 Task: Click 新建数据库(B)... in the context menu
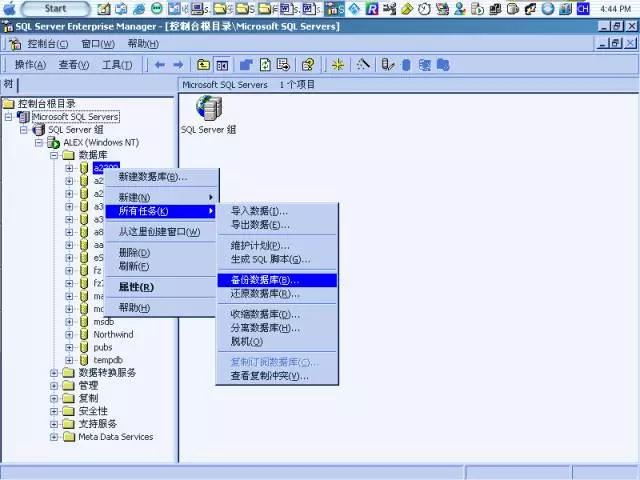click(152, 177)
